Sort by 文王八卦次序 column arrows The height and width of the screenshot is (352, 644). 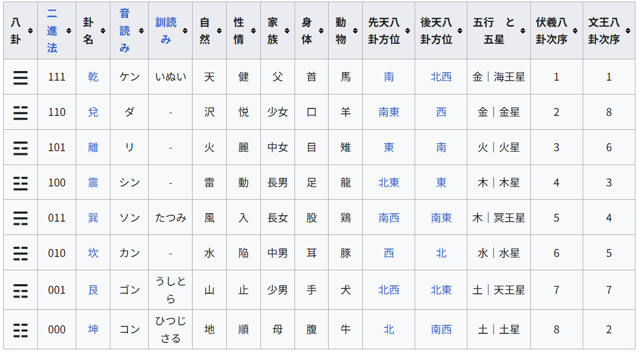pyautogui.click(x=627, y=31)
